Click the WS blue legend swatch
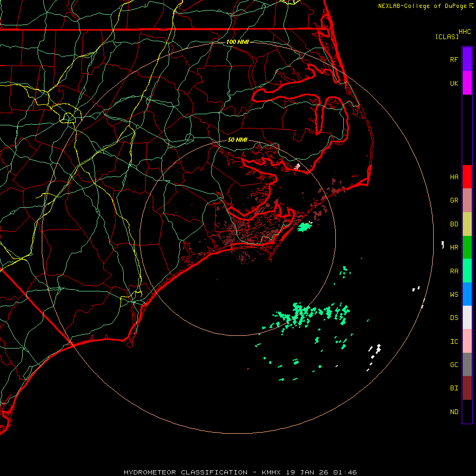 pyautogui.click(x=467, y=294)
